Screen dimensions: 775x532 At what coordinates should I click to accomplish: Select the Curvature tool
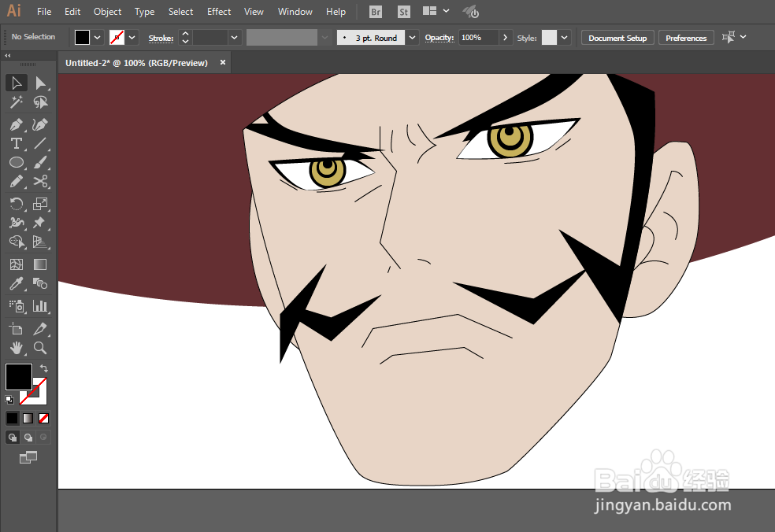coord(40,124)
